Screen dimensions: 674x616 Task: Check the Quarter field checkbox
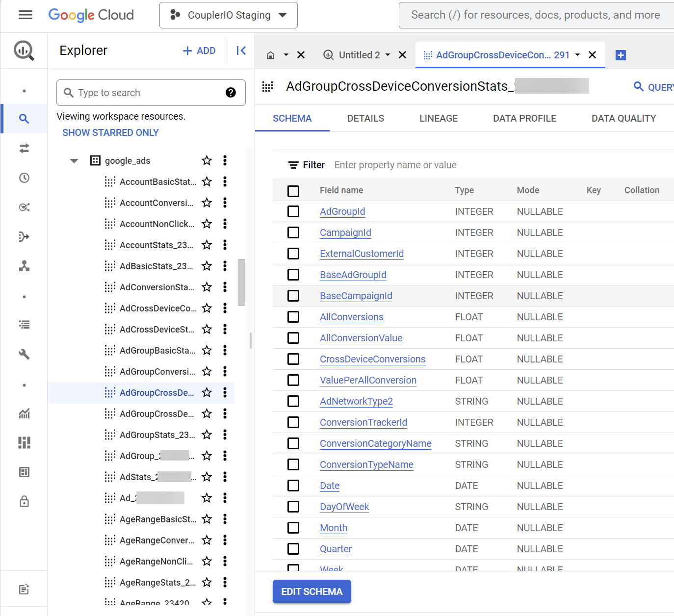point(293,549)
